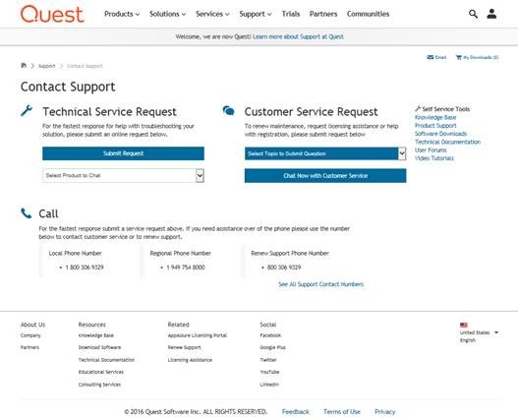Open Knowledge Base under Self Service Tools
Screen dimensions: 518x420
click(435, 117)
